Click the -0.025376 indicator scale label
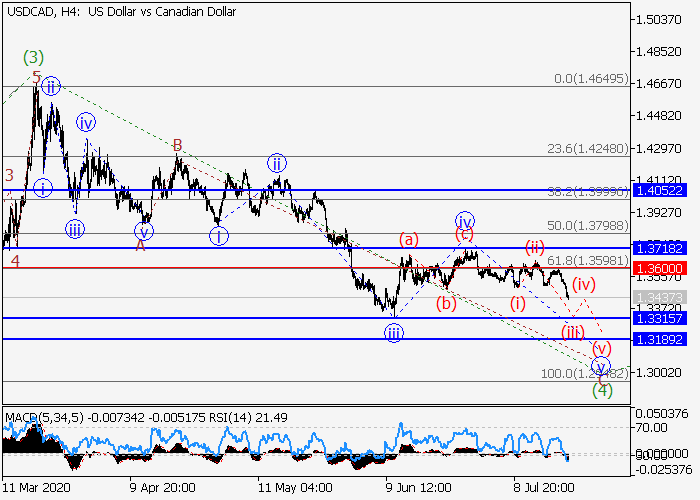This screenshot has height=500, width=700. pos(663,470)
